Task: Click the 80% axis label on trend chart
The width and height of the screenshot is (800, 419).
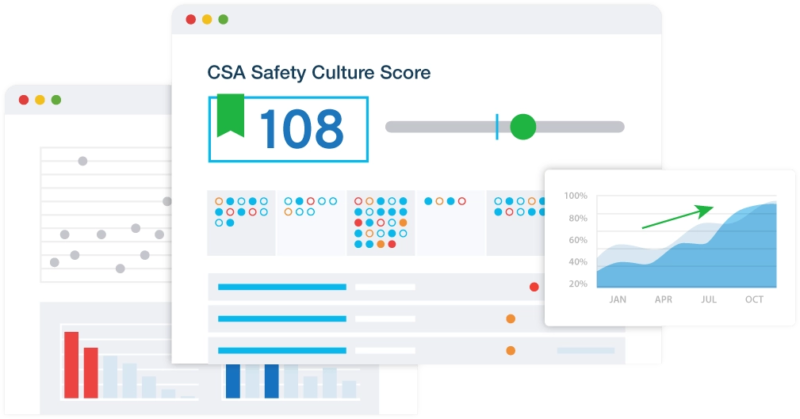Action: pyautogui.click(x=578, y=218)
